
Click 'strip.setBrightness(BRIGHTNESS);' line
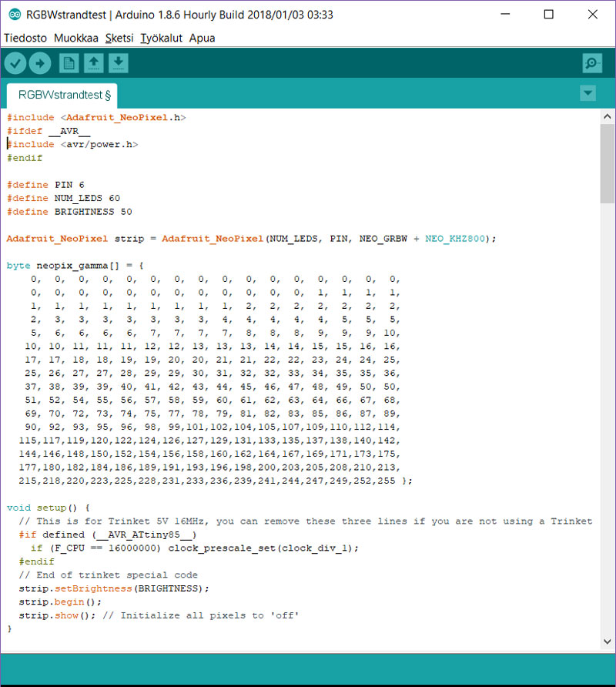[x=114, y=588]
